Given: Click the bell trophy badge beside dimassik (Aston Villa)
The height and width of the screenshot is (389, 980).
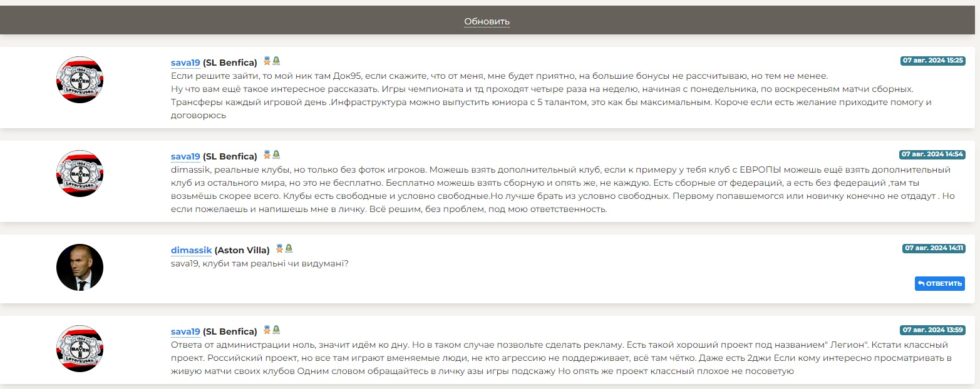Looking at the screenshot, I should pos(289,248).
